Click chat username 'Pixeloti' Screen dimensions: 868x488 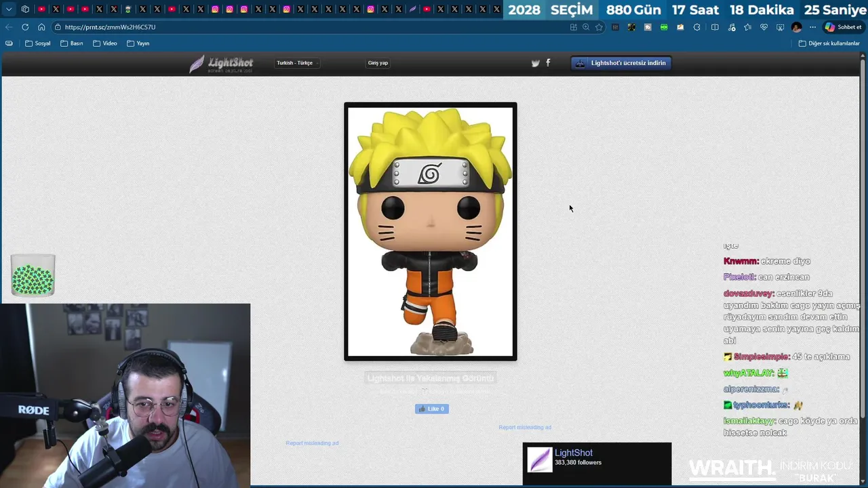(x=739, y=277)
